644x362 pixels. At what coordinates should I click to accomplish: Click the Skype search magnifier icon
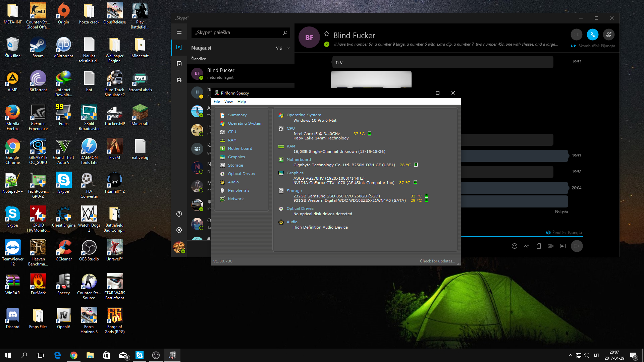coord(285,33)
